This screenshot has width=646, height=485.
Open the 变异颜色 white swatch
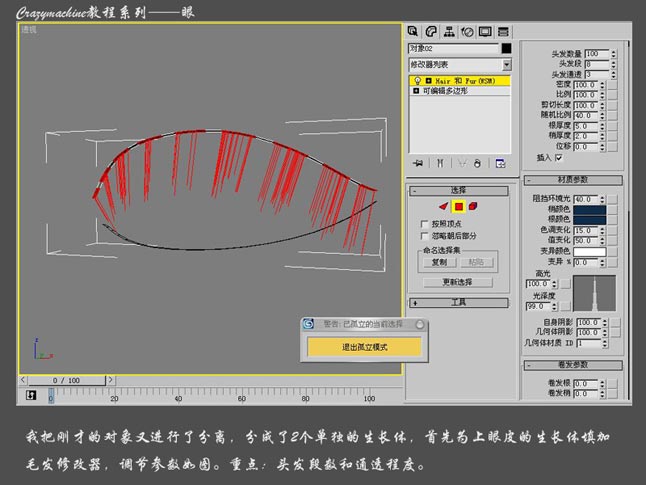[x=590, y=251]
